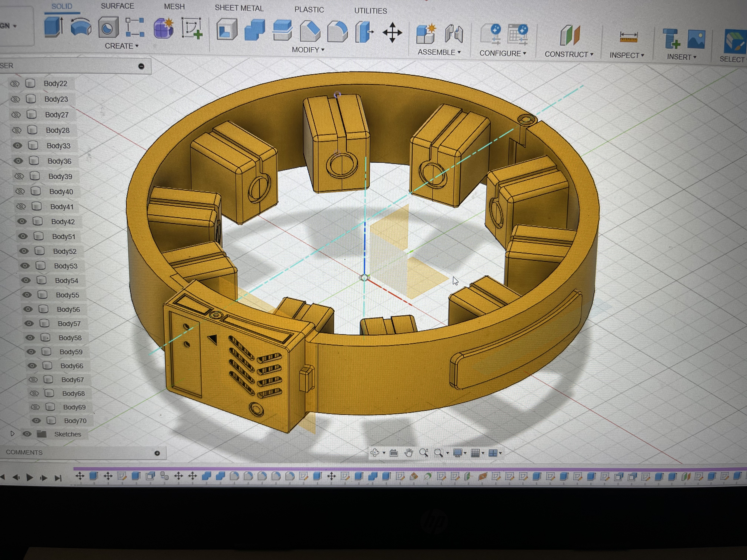Hide Body57 using its eye icon
The width and height of the screenshot is (747, 560).
(x=29, y=323)
